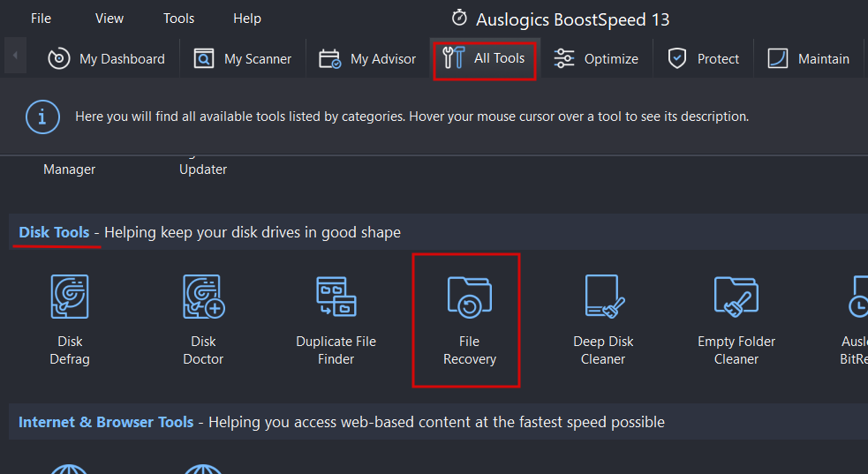Image resolution: width=868 pixels, height=474 pixels.
Task: Open the Protect tab
Action: 703,58
